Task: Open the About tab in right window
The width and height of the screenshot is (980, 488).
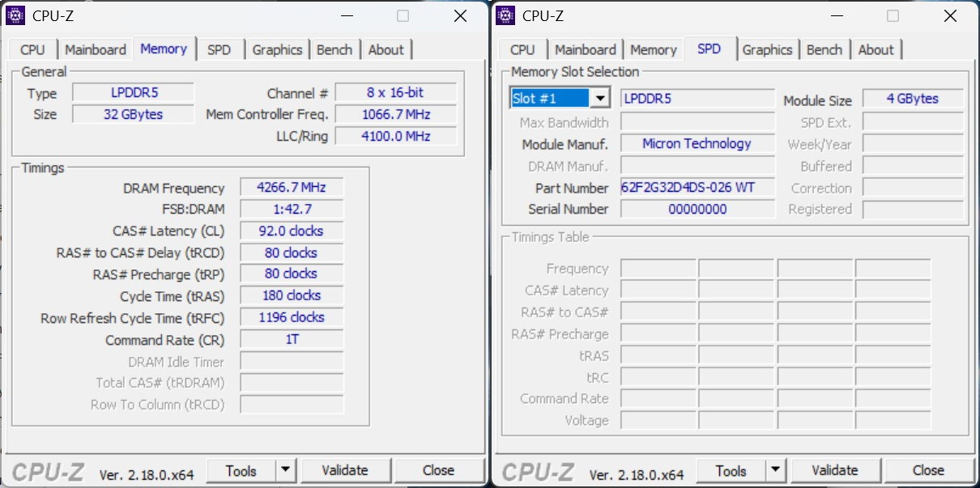Action: (877, 49)
